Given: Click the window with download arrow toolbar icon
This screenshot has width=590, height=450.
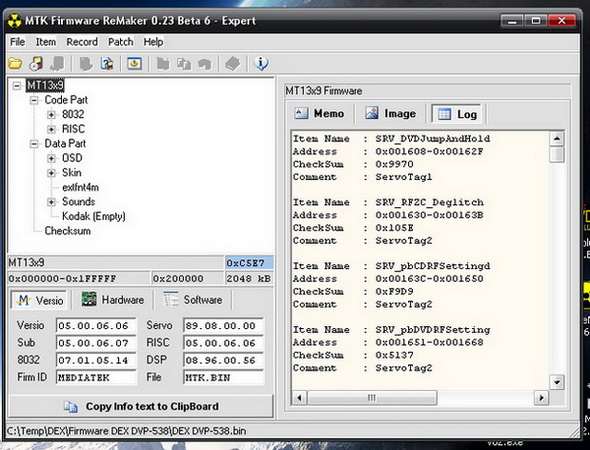Looking at the screenshot, I should pyautogui.click(x=135, y=64).
